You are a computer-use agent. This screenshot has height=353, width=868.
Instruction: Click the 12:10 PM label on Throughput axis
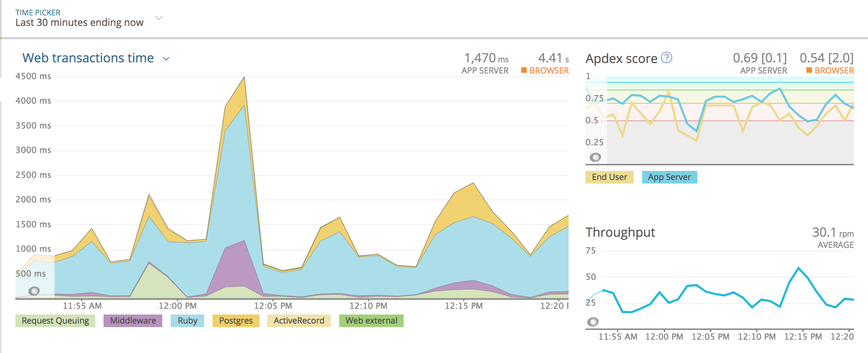tap(757, 337)
